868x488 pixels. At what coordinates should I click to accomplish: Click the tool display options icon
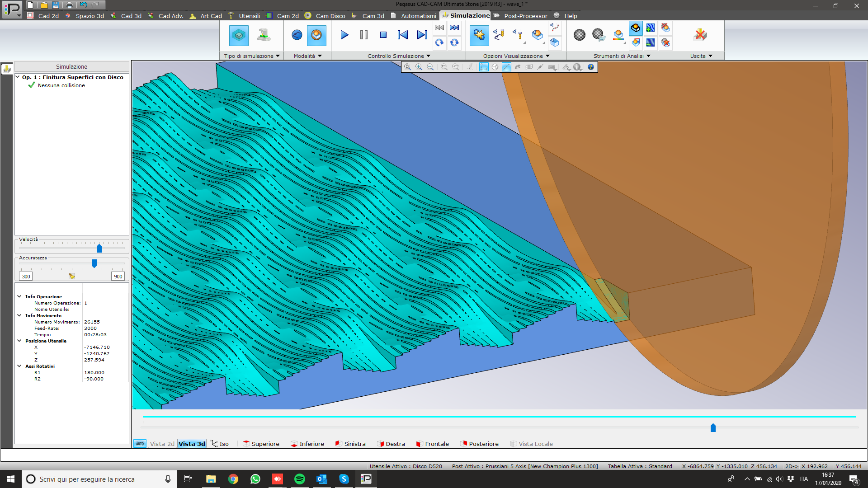click(x=518, y=35)
